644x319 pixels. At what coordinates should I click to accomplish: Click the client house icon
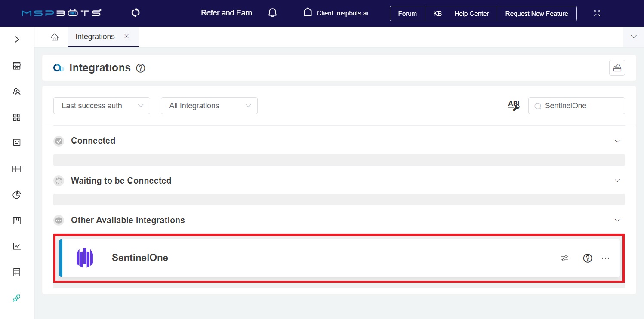tap(308, 12)
